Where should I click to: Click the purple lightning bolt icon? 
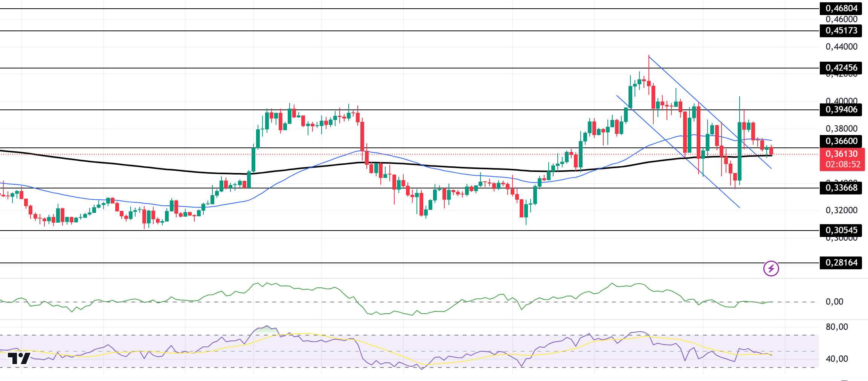click(x=771, y=269)
